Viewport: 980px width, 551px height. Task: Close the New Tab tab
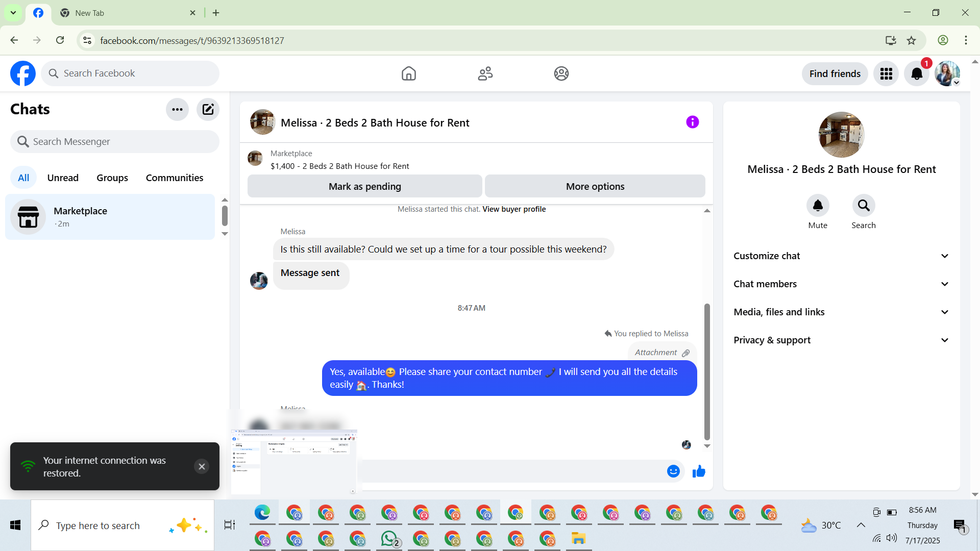click(x=192, y=13)
